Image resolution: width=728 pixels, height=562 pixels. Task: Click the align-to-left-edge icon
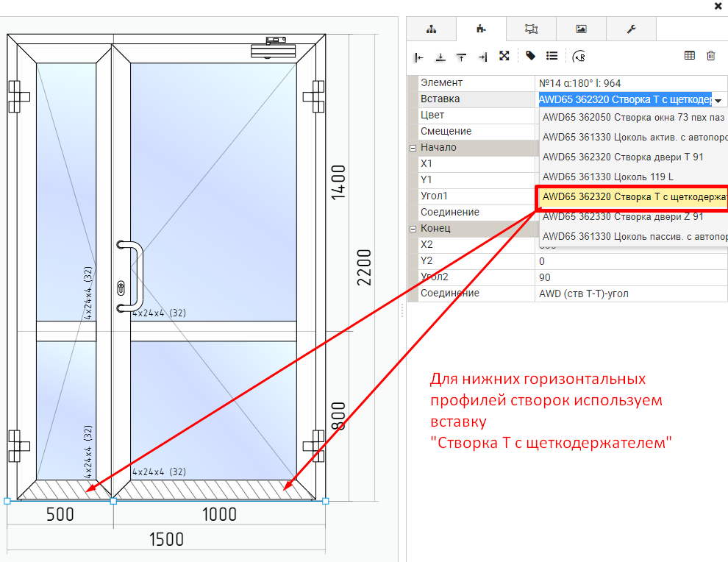[x=419, y=57]
